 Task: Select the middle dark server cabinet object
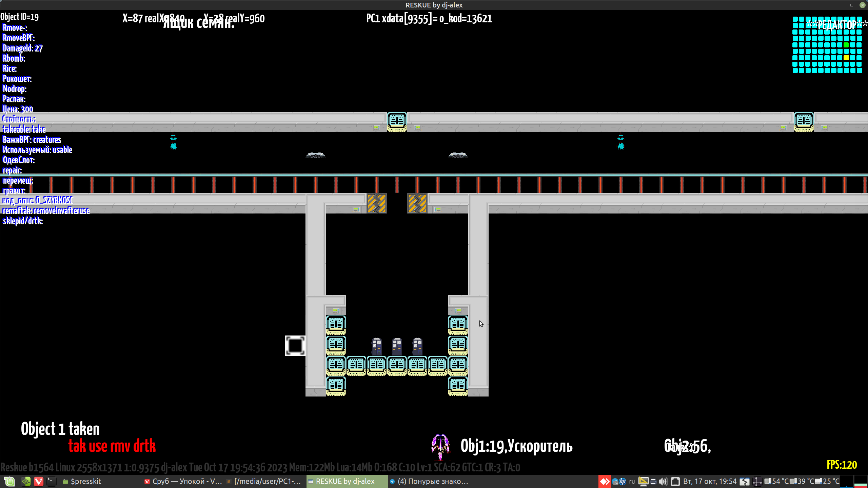click(397, 346)
